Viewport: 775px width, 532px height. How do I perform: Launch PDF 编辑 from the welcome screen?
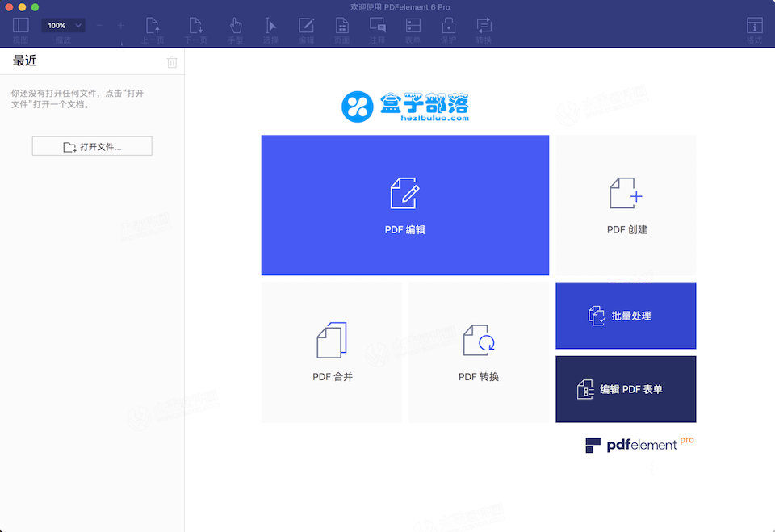point(404,205)
